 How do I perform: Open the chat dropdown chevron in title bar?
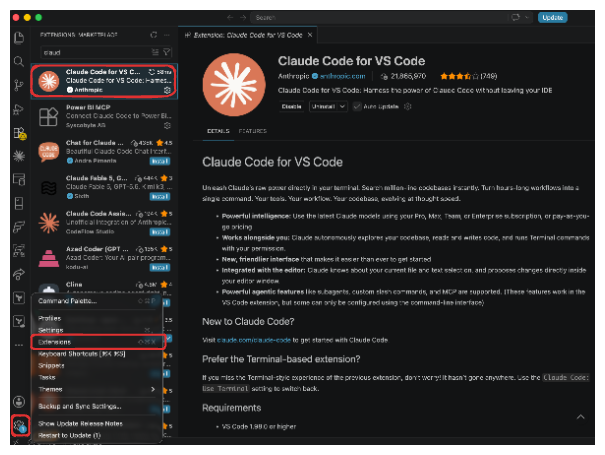[x=526, y=17]
